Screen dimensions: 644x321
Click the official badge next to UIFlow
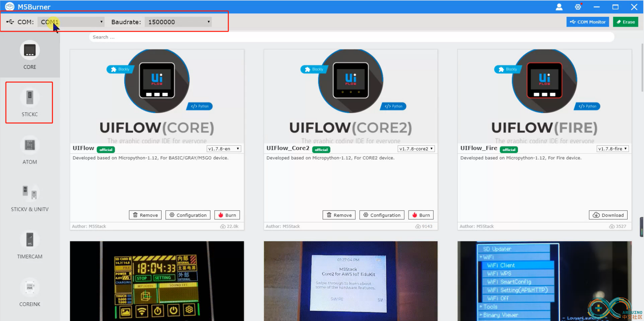[106, 150]
